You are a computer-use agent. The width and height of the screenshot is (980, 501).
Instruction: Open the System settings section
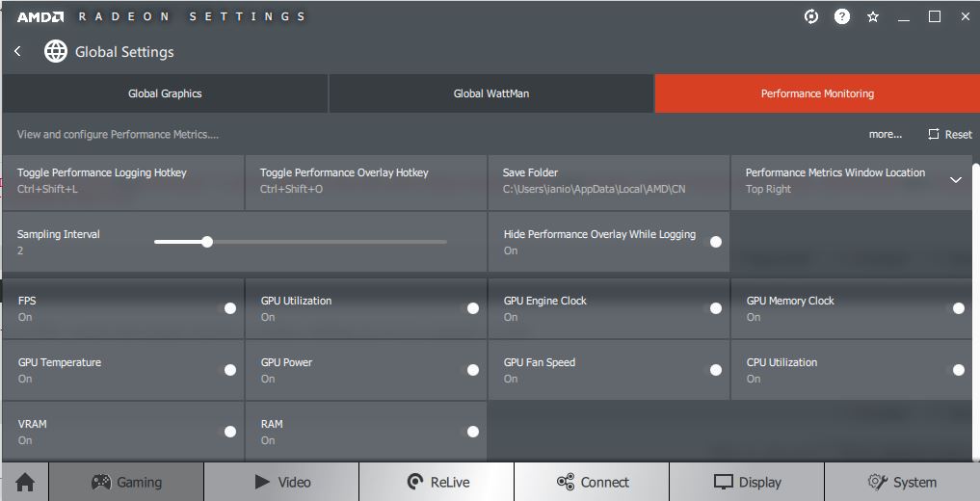[901, 482]
